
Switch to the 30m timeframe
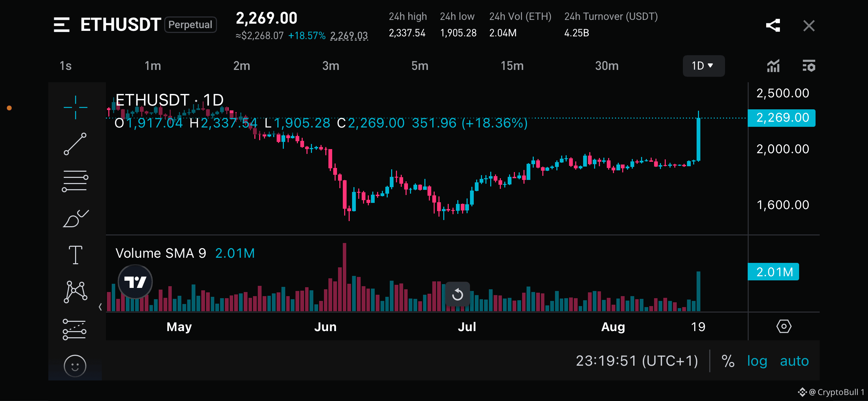607,66
